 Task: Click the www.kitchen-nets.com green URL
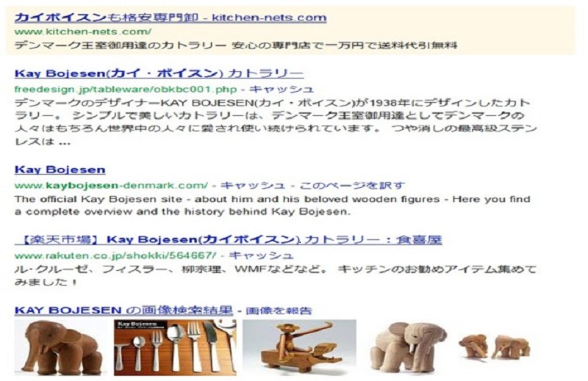[x=83, y=32]
